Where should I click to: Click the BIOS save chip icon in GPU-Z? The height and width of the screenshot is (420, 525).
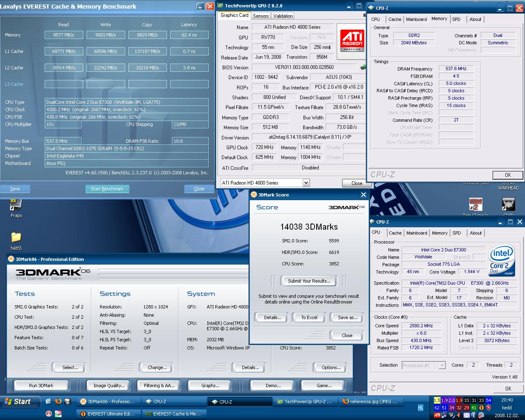point(363,67)
